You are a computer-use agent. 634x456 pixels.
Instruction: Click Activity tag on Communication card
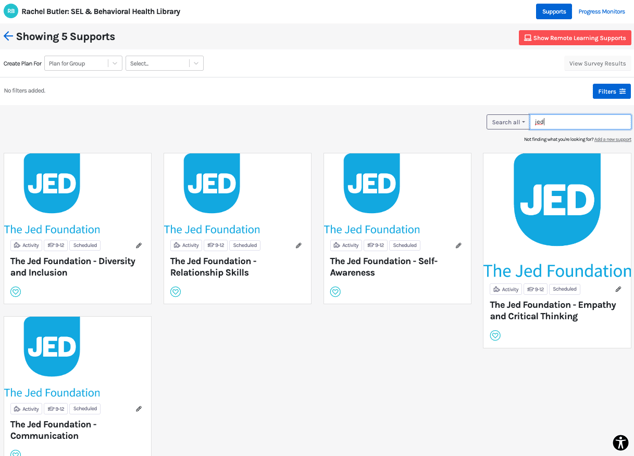tap(26, 409)
